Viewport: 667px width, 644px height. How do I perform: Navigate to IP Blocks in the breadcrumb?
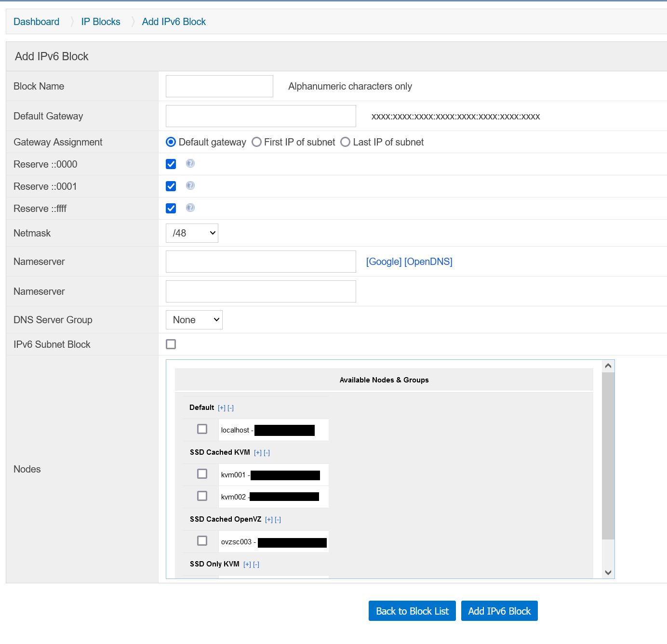pos(100,21)
